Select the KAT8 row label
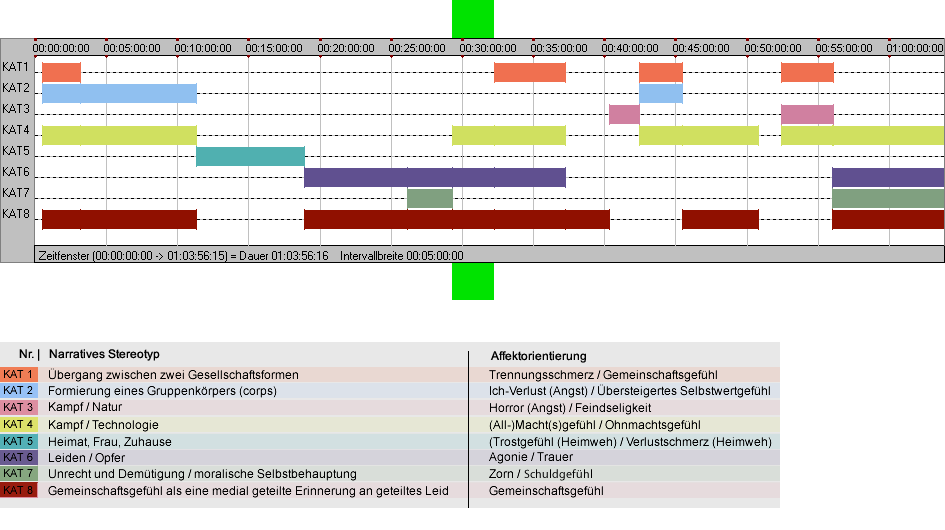The image size is (945, 530). pyautogui.click(x=16, y=214)
